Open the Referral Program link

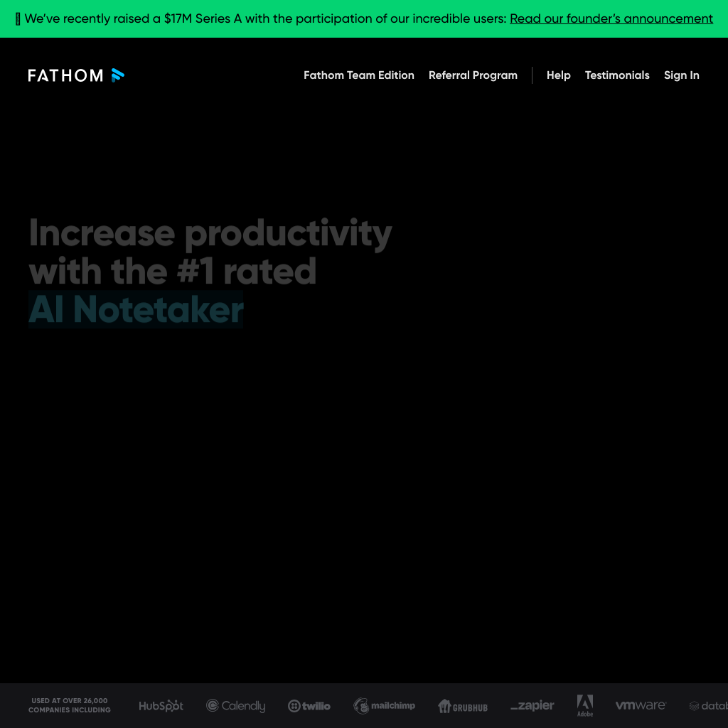(473, 75)
